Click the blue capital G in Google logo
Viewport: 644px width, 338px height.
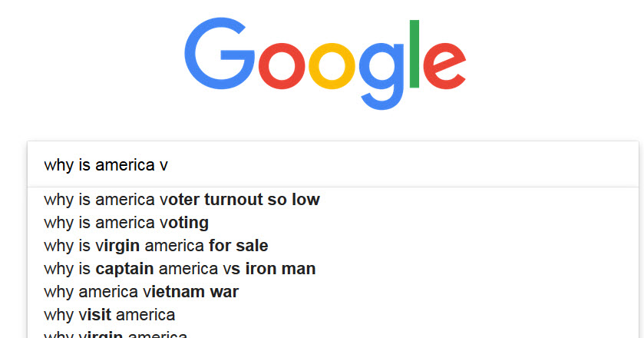[x=220, y=53]
